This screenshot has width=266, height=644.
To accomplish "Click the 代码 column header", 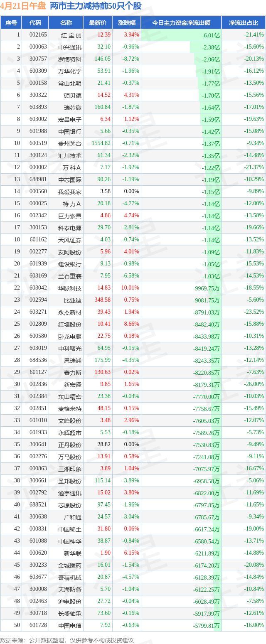I will [x=35, y=23].
